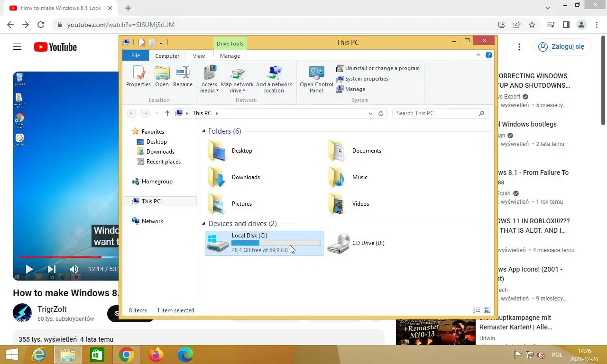Click Open Control Panel icon
607x364 pixels.
316,80
